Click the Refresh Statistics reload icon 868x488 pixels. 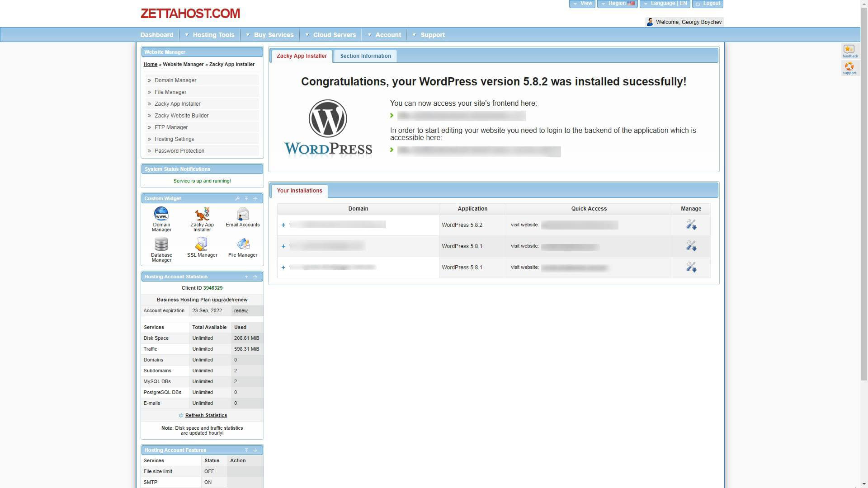pyautogui.click(x=181, y=416)
